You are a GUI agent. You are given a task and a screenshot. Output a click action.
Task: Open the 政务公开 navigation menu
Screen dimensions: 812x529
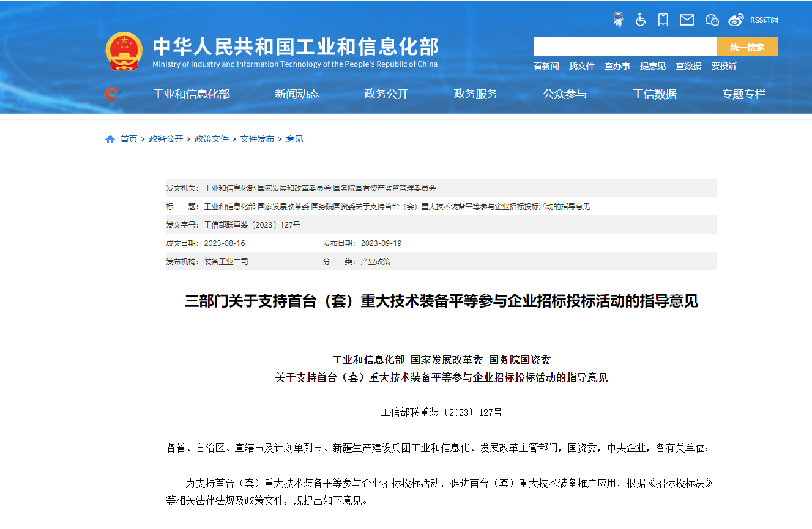(x=386, y=94)
